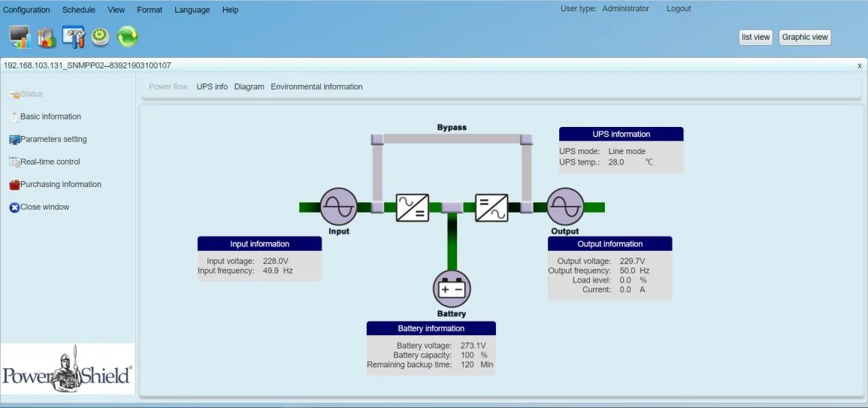Screen dimensions: 868x408
Task: Click the Current label in Output information
Action: [x=597, y=289]
